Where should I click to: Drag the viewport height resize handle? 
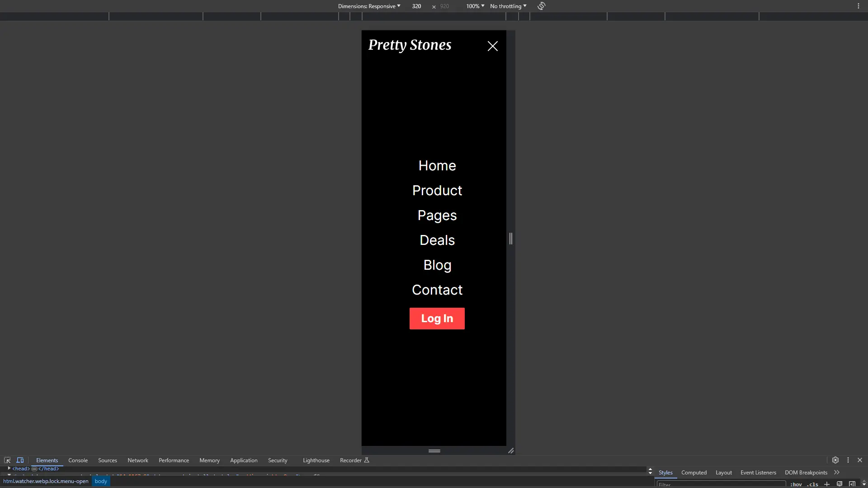coord(434,450)
